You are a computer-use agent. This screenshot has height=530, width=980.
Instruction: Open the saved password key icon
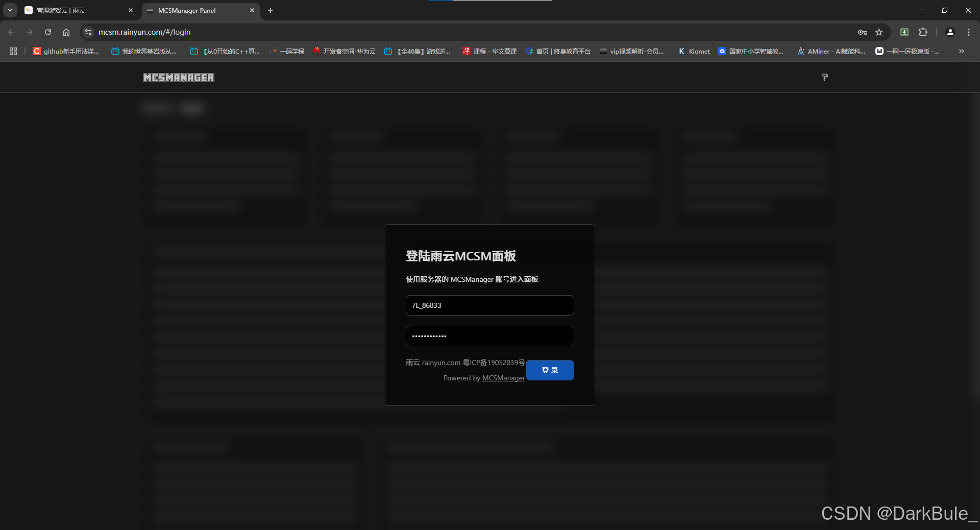point(863,32)
